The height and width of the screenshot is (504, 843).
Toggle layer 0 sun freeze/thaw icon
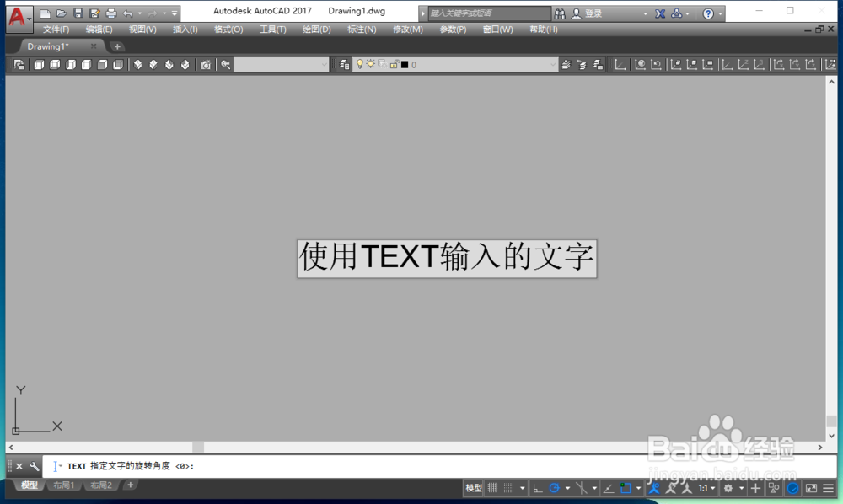point(371,65)
